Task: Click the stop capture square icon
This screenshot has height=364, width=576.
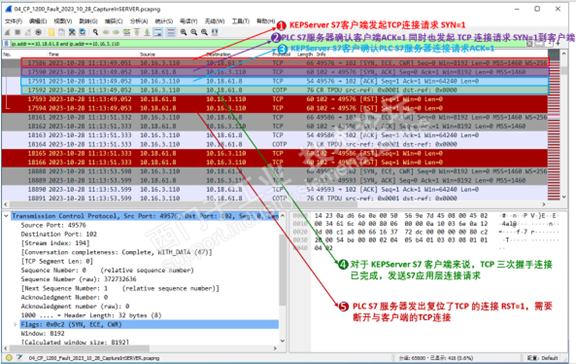Action: coord(17,32)
